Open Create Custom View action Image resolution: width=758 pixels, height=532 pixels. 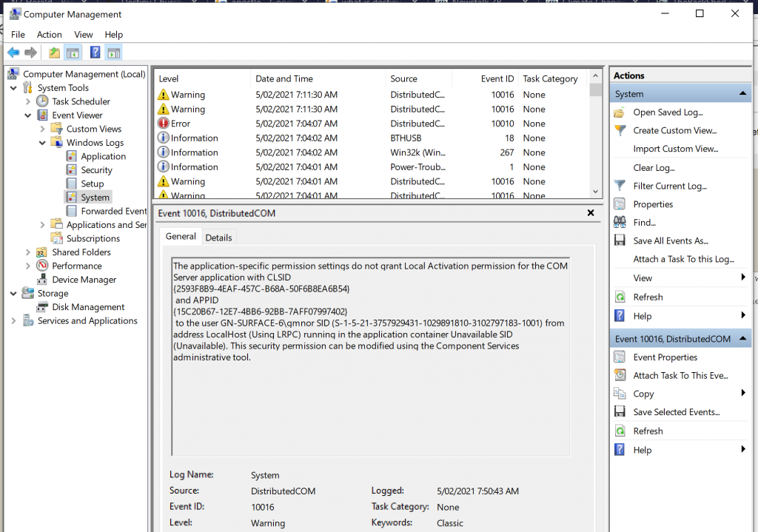[x=674, y=130]
